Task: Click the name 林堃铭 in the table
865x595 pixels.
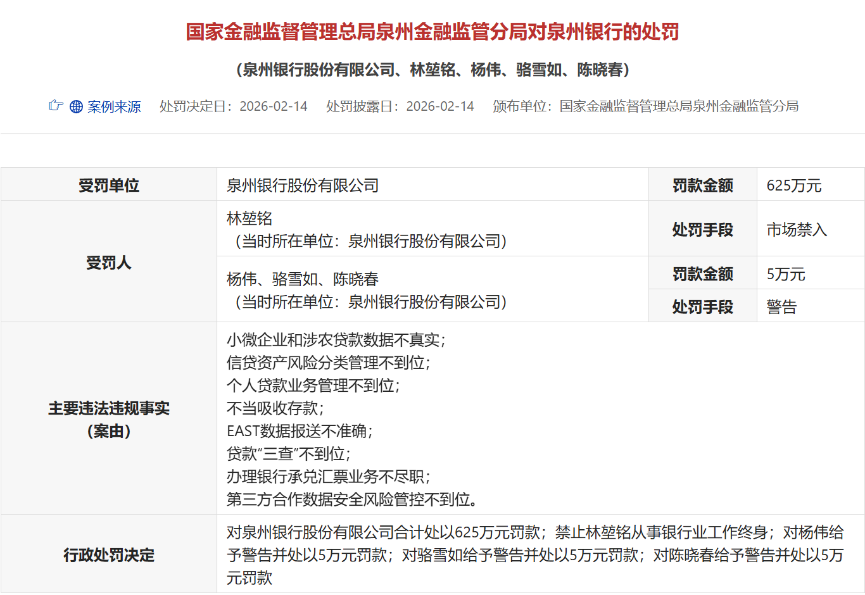Action: (249, 218)
